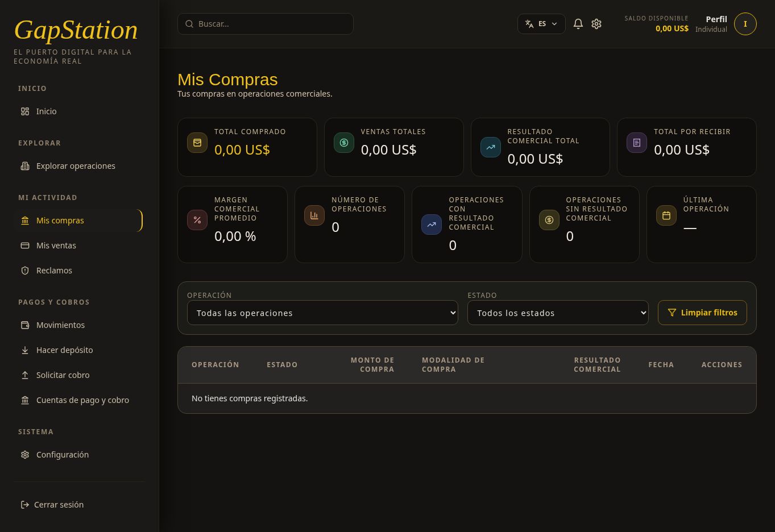Go to Inicio in the sidebar
Viewport: 775px width, 532px height.
(x=79, y=111)
